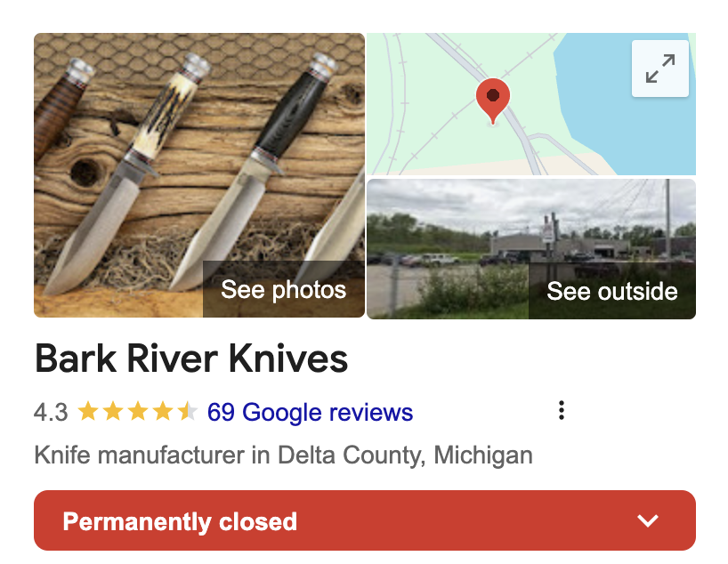
Task: Click the half-filled fifth star
Action: (x=188, y=411)
